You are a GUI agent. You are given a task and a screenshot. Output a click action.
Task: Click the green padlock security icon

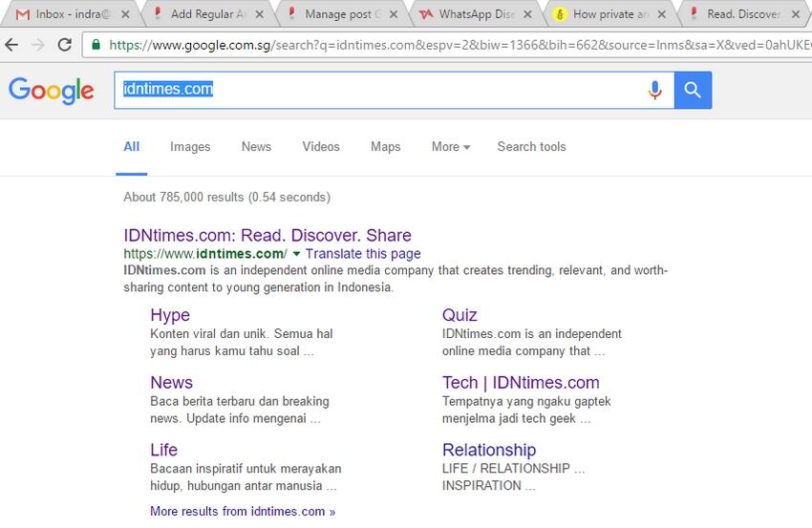pos(96,45)
